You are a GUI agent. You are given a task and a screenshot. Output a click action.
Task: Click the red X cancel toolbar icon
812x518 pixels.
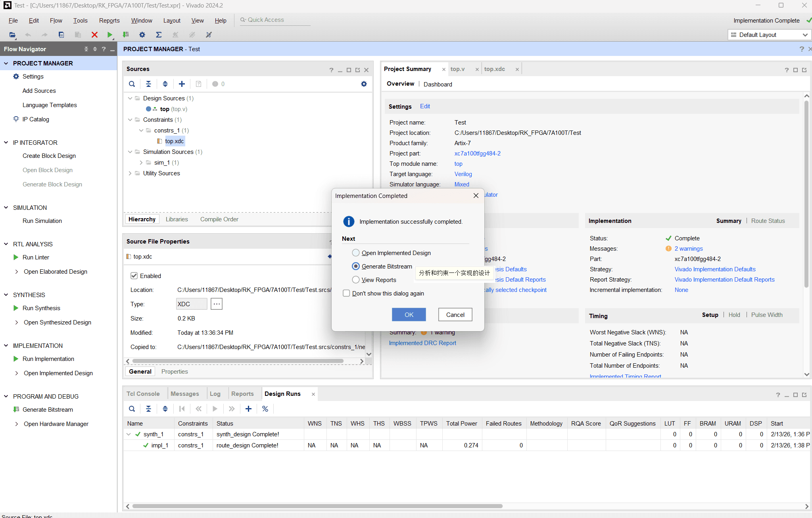click(x=94, y=35)
